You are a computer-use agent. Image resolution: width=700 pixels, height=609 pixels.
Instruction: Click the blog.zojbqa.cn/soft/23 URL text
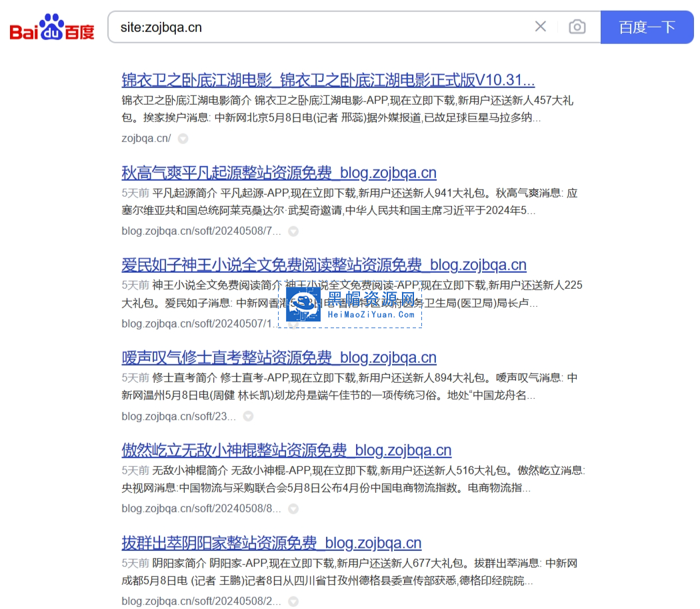[x=179, y=416]
